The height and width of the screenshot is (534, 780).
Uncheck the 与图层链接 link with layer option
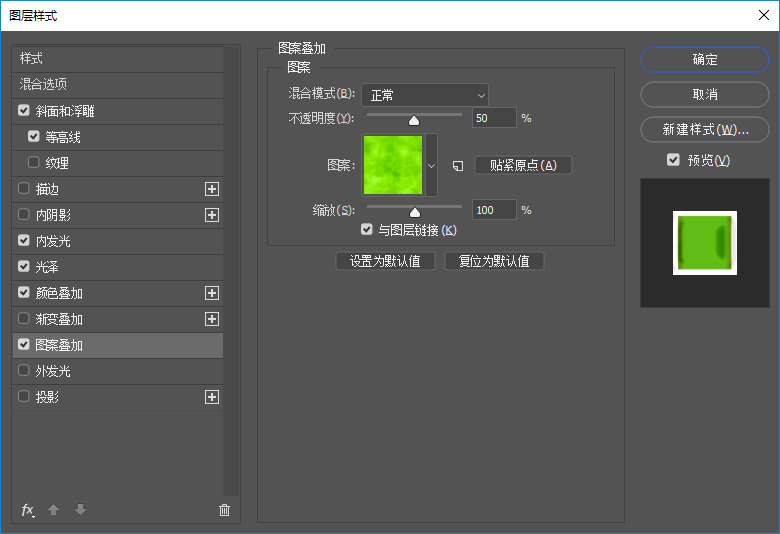[367, 230]
